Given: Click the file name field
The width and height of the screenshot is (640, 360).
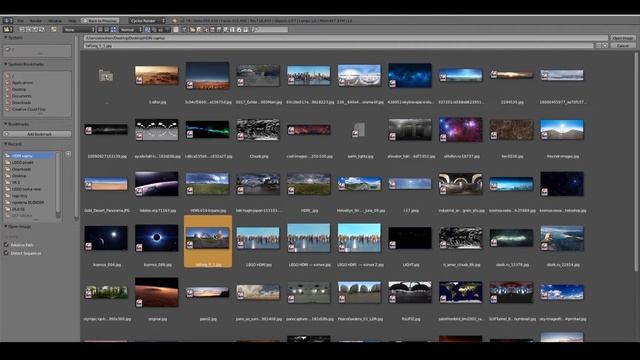Looking at the screenshot, I should click(338, 46).
